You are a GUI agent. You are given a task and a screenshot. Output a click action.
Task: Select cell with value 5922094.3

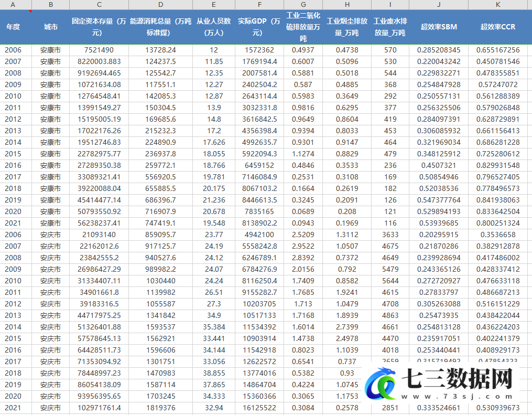pyautogui.click(x=259, y=154)
